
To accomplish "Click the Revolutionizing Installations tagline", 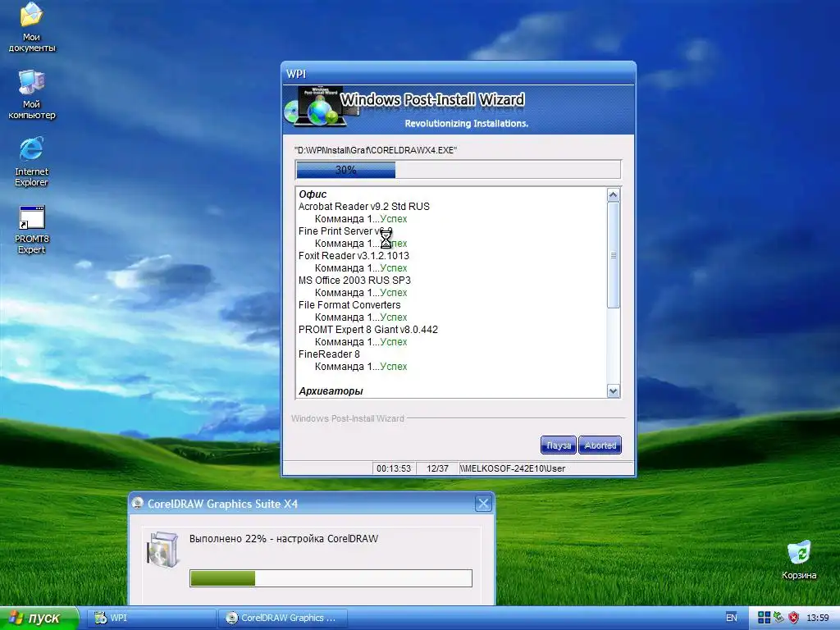I will (466, 123).
